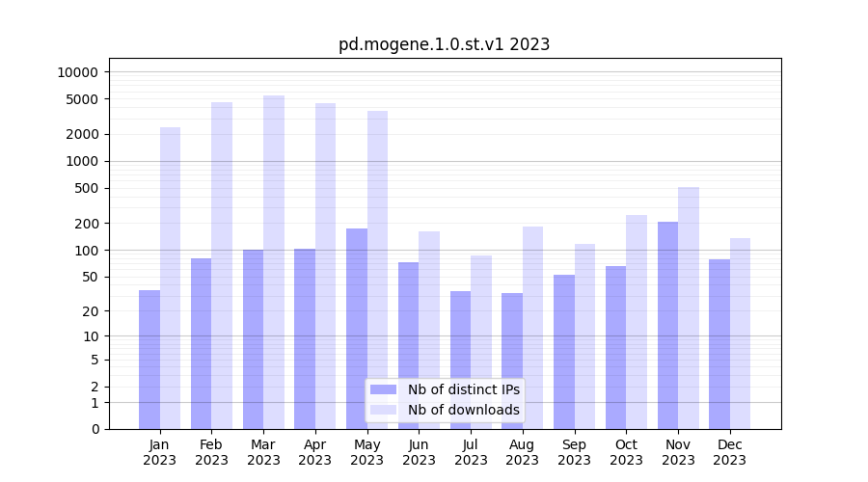Click the March 2023 downloads bar

274,261
